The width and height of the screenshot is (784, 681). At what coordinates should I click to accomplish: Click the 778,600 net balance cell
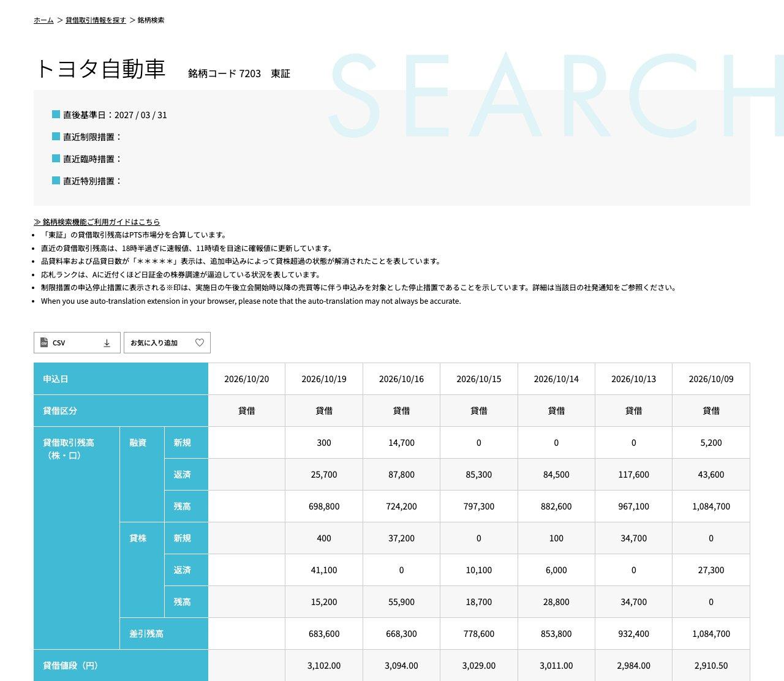click(479, 634)
